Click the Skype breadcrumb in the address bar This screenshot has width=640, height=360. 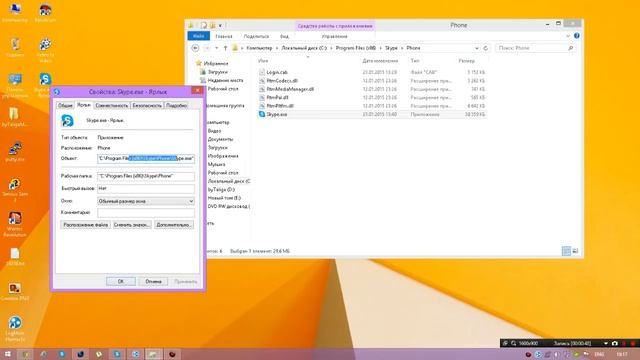pos(391,48)
